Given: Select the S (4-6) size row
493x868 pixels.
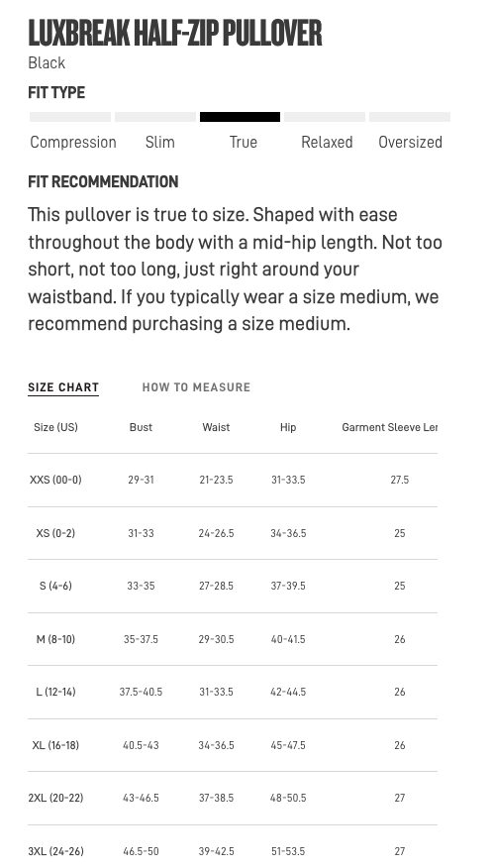Looking at the screenshot, I should click(x=233, y=586).
